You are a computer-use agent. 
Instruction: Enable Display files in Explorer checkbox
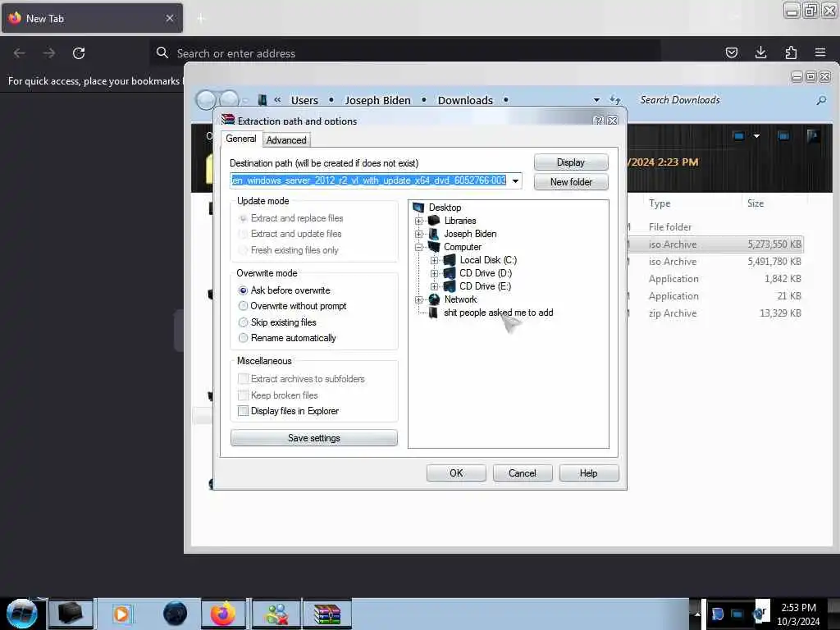click(x=243, y=411)
